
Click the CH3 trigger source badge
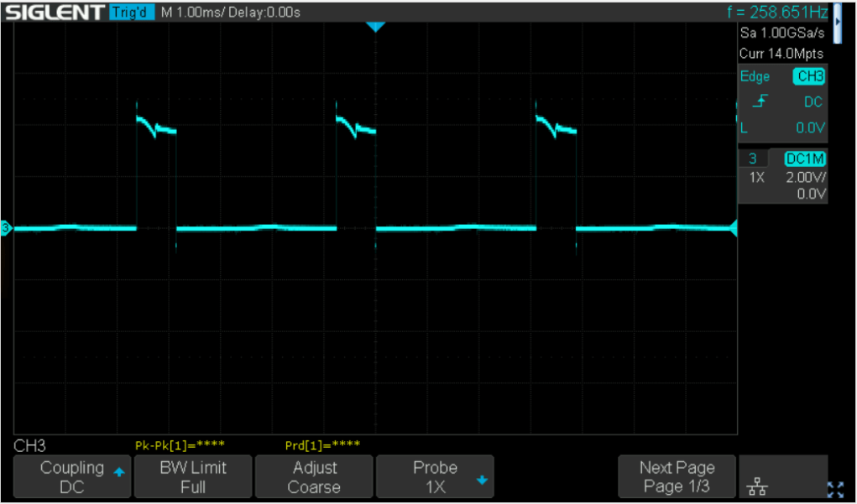[x=810, y=76]
